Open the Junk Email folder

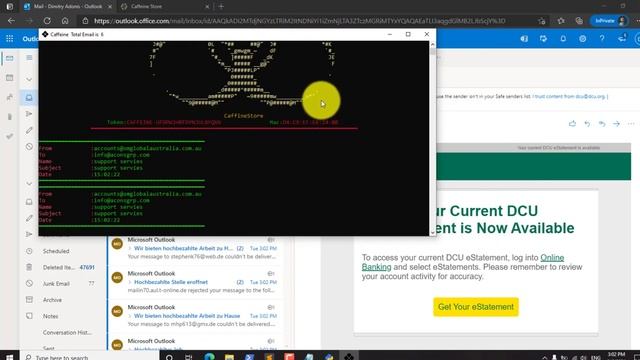(x=56, y=284)
